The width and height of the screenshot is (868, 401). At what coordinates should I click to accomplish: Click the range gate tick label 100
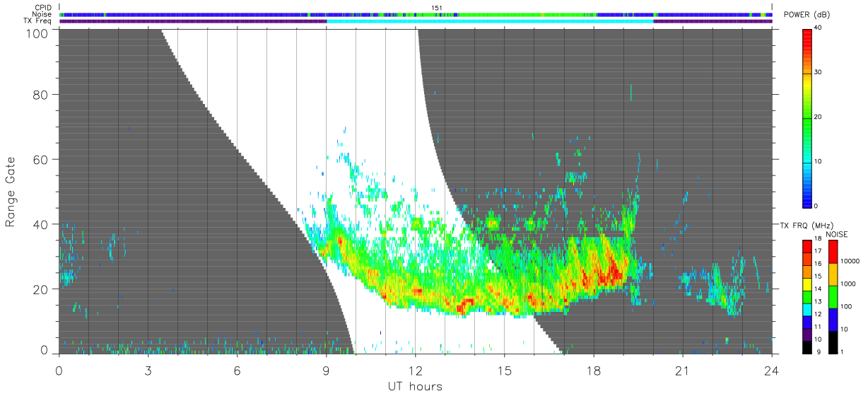point(37,33)
